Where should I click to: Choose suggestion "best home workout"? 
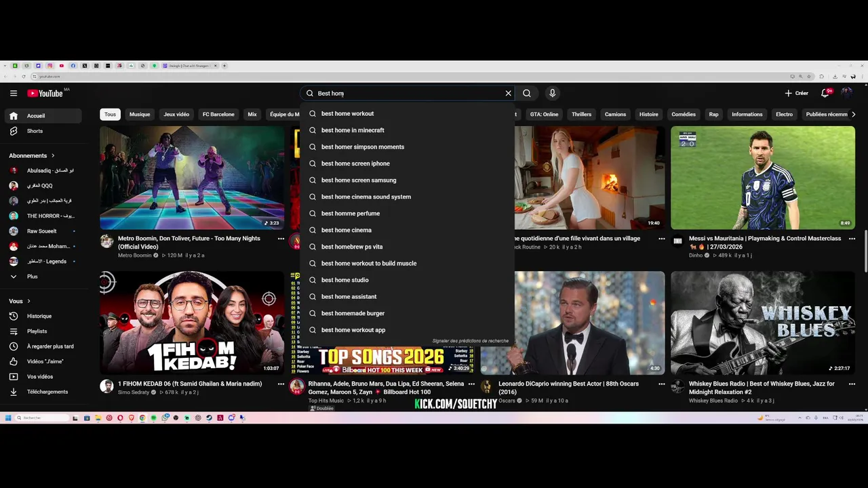click(408, 114)
